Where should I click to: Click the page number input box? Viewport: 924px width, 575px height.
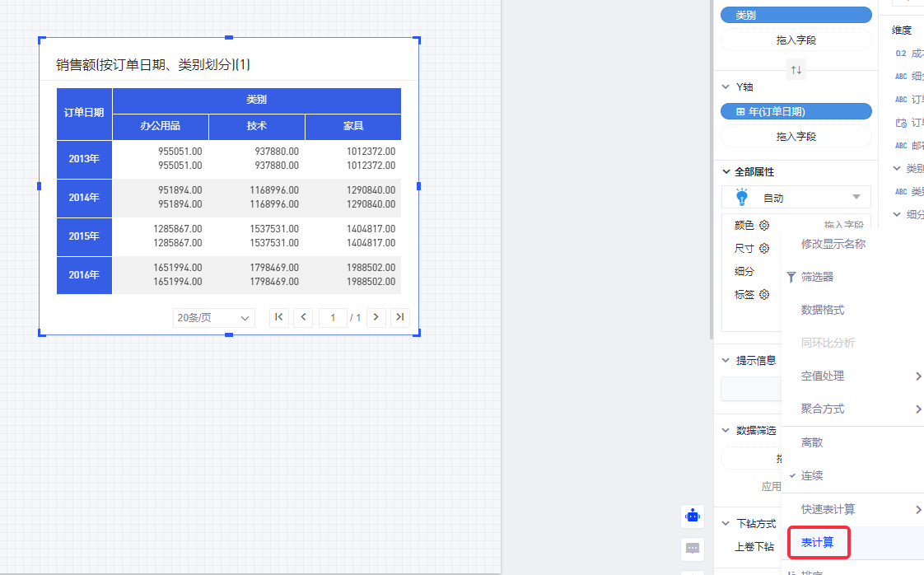333,317
